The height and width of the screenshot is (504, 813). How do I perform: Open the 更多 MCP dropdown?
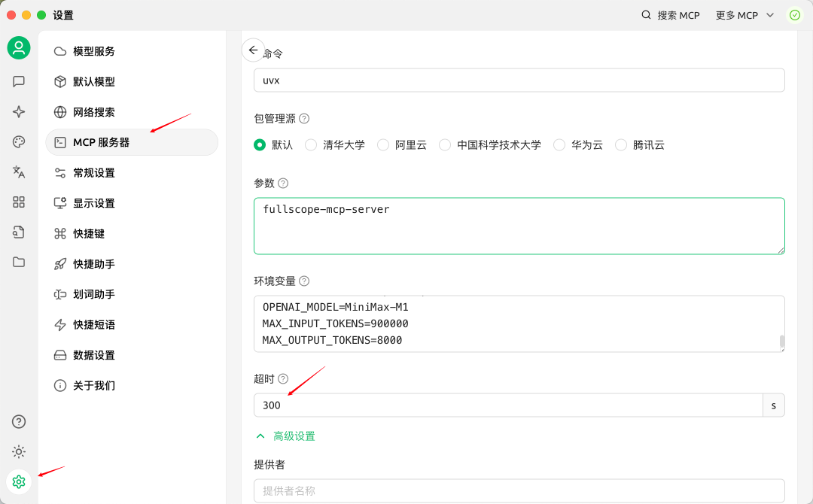point(744,14)
